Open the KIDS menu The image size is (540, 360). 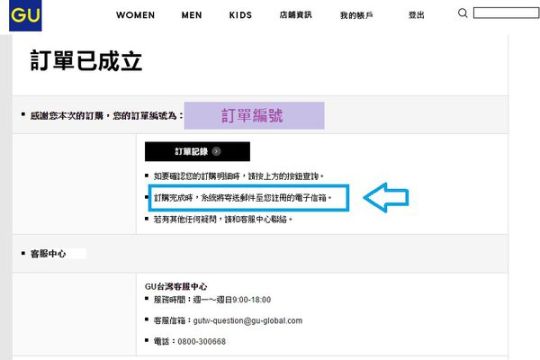point(240,15)
